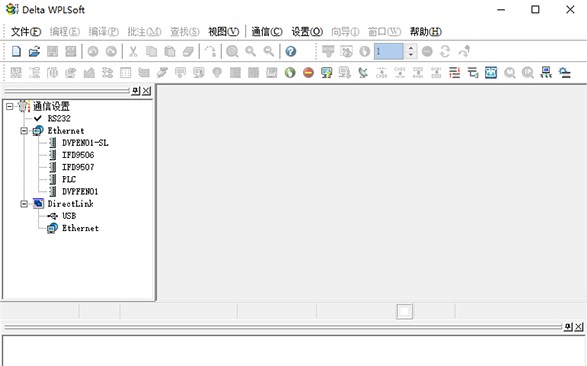Select the PLC entry under Ethernet
The height and width of the screenshot is (366, 587).
(x=69, y=179)
